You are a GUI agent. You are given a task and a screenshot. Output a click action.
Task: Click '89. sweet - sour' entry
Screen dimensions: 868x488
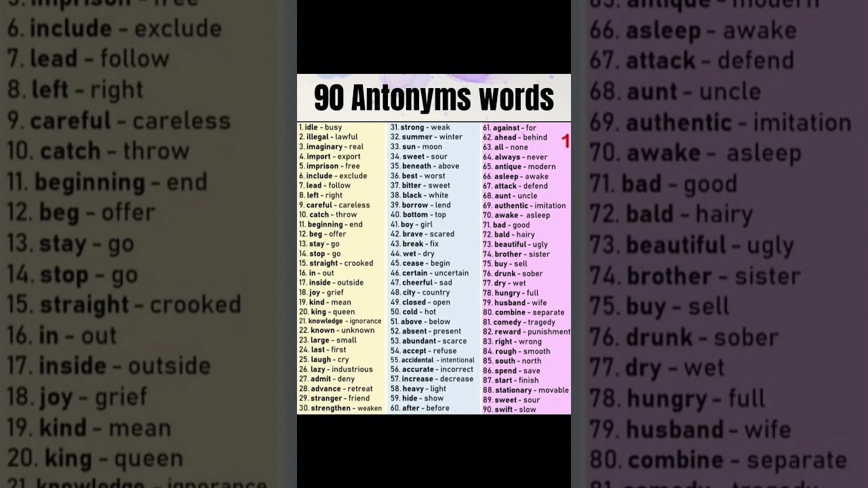[511, 400]
